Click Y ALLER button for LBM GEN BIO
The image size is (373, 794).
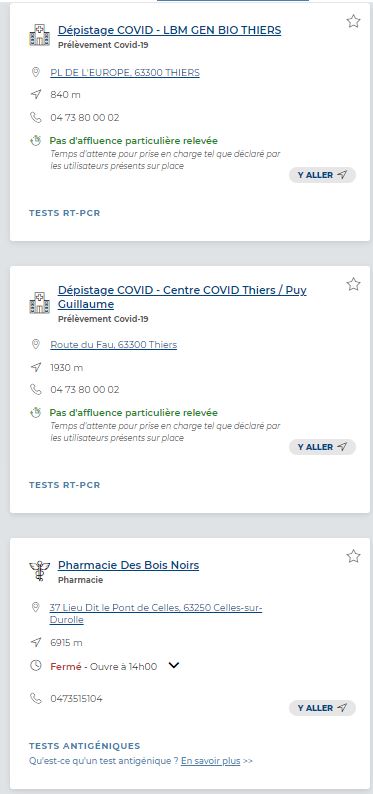coord(322,175)
